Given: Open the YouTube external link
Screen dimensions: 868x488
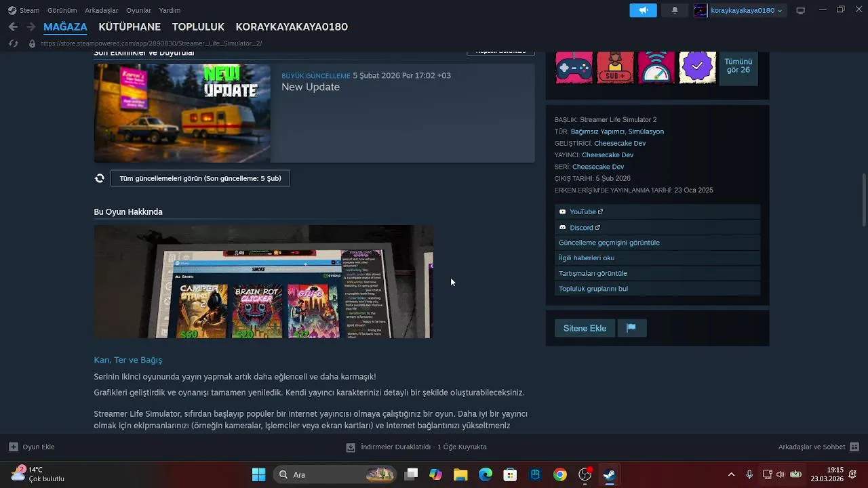Looking at the screenshot, I should coord(657,211).
